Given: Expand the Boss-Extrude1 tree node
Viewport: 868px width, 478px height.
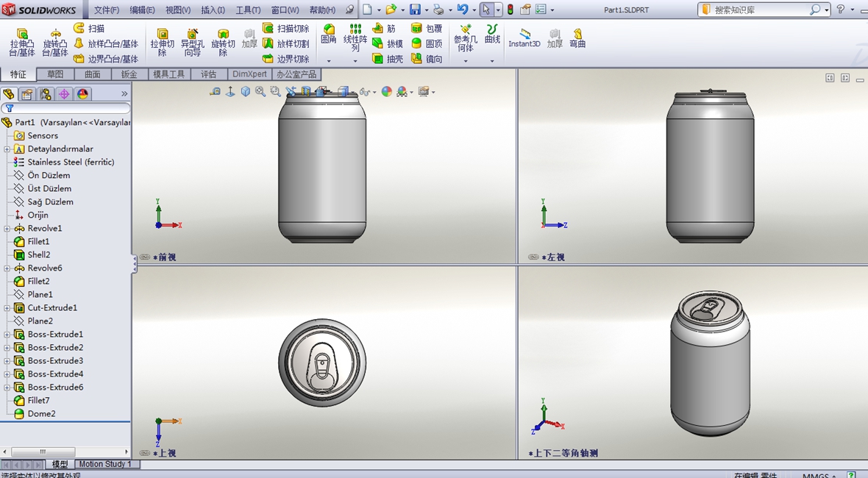Looking at the screenshot, I should [7, 335].
